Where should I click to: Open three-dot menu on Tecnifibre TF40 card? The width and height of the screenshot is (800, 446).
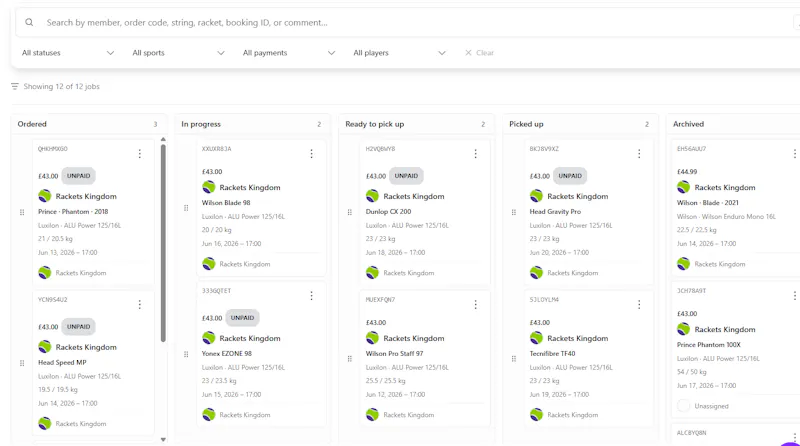(639, 305)
